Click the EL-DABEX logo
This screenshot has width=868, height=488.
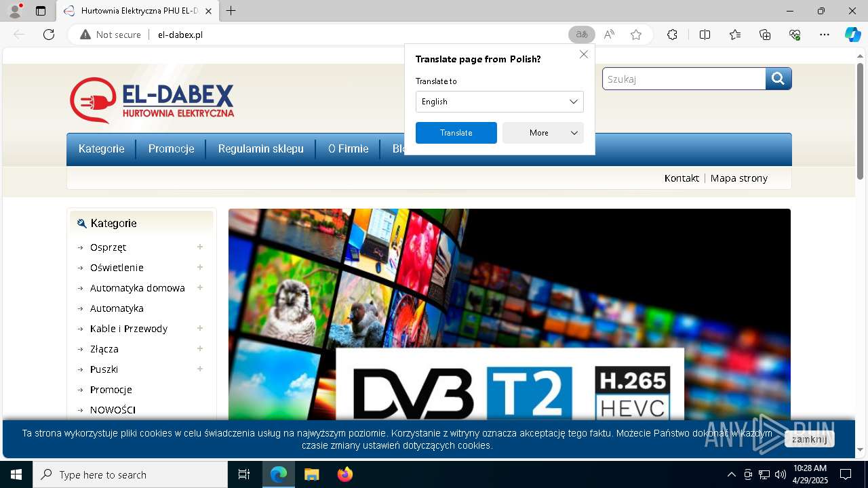tap(152, 100)
